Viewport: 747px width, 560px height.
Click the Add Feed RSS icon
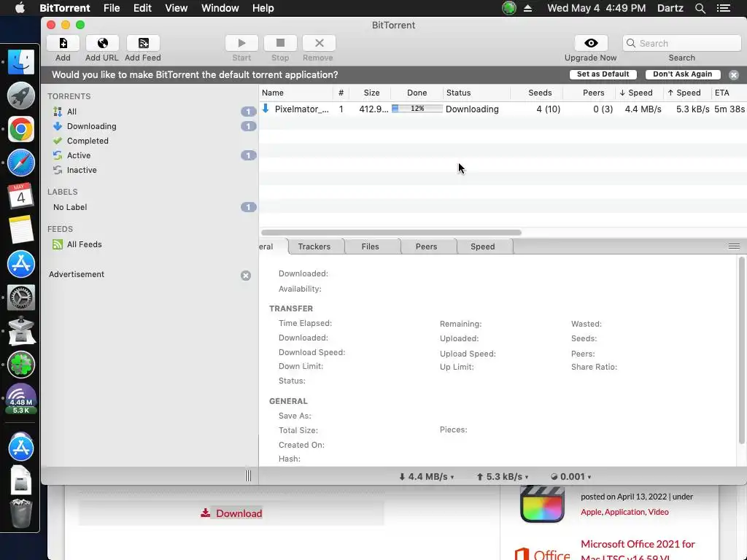tap(143, 43)
